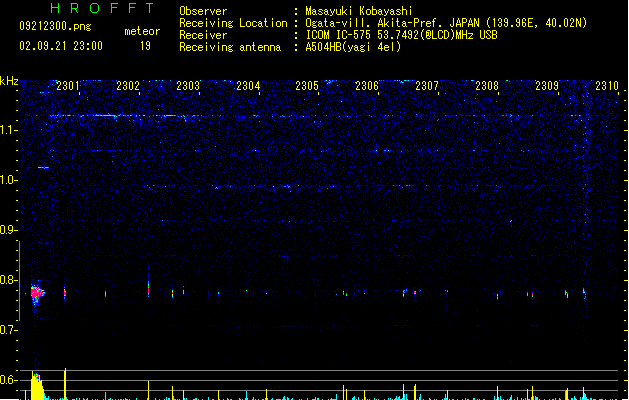Click the 0.7 kHz axis label
Screen dimensions: 629x400
[x=9, y=330]
